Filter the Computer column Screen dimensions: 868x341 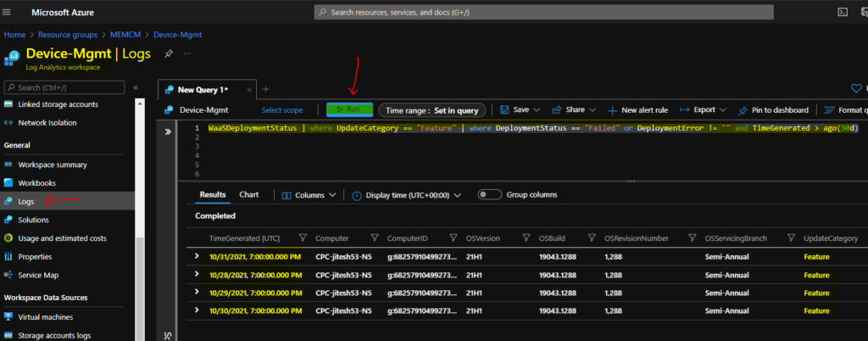click(x=374, y=238)
